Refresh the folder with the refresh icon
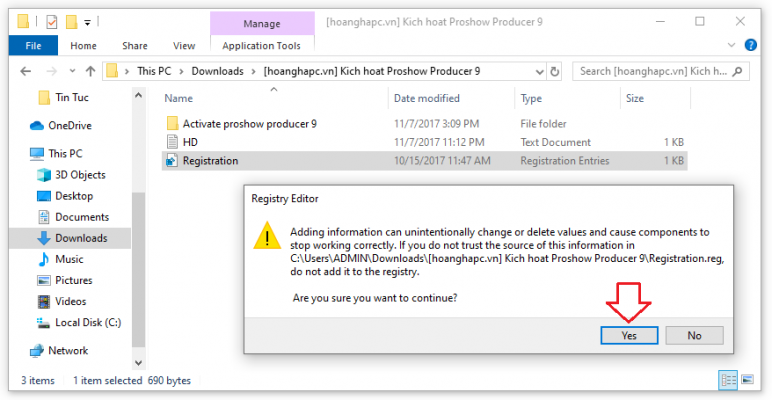This screenshot has width=772, height=400. point(557,71)
